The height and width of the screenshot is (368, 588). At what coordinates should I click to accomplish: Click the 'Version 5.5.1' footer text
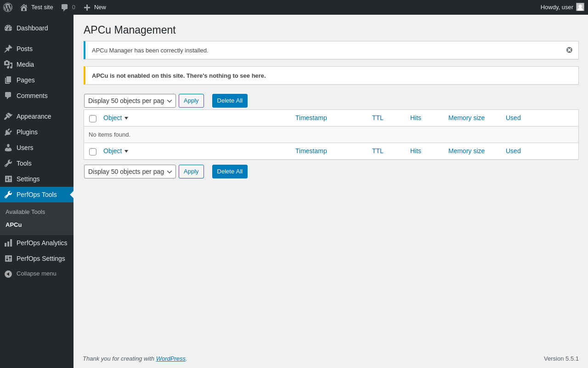click(561, 358)
